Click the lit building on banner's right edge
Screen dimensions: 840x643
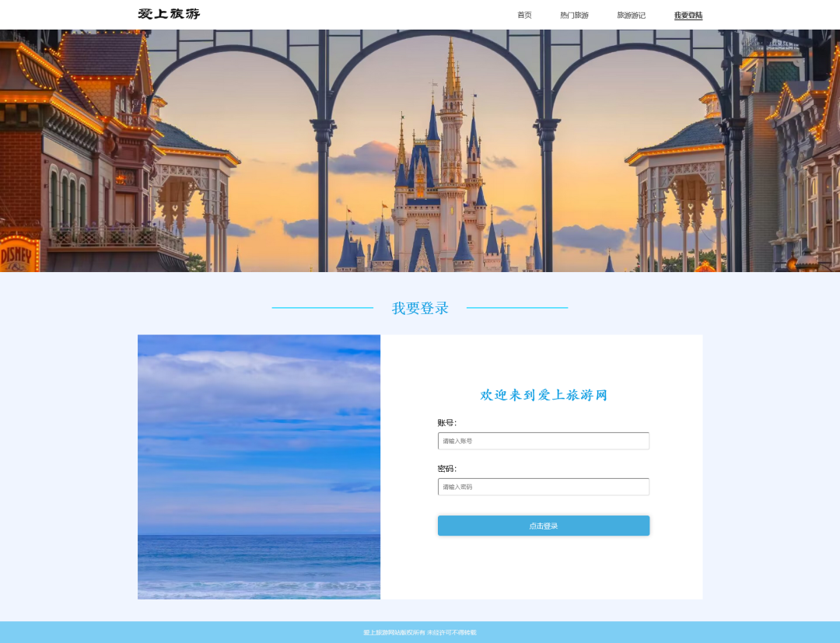801,156
